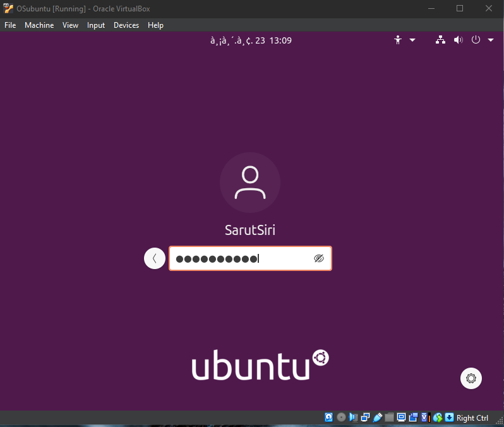504x427 pixels.
Task: Click the SarutSiri user avatar
Action: point(250,183)
